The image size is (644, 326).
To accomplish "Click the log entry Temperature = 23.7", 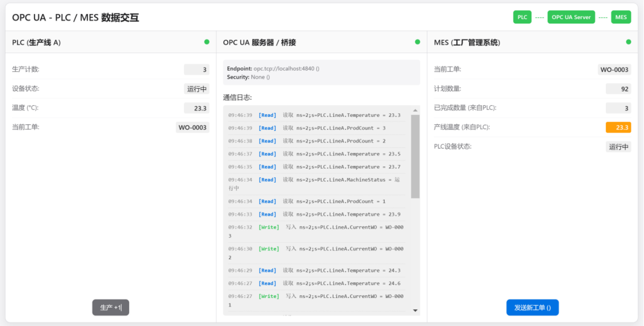I will [x=317, y=167].
